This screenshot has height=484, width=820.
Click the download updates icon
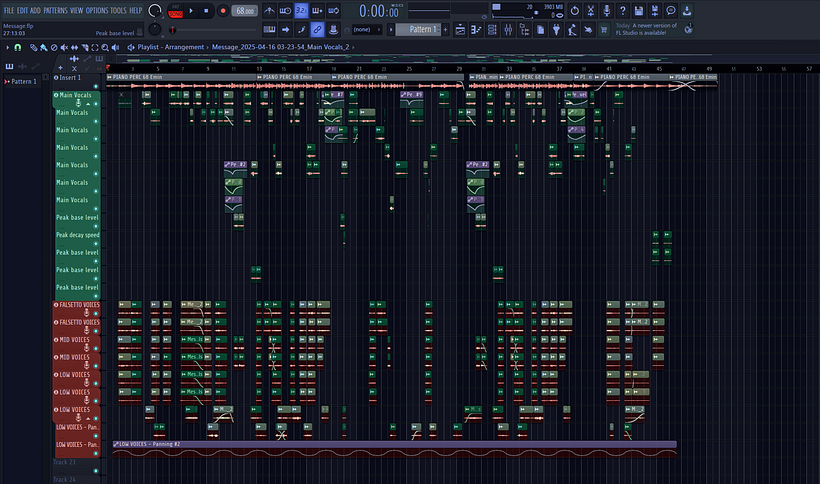click(x=687, y=10)
